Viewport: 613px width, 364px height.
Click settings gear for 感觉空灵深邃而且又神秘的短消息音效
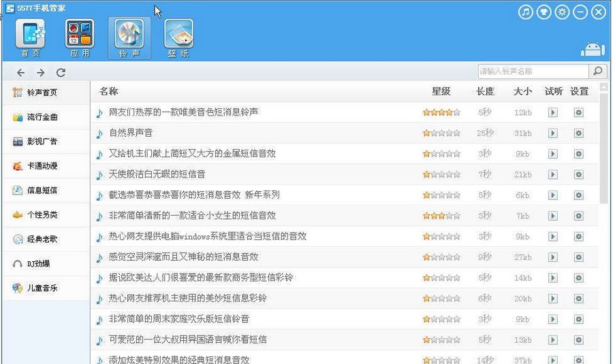pyautogui.click(x=578, y=257)
